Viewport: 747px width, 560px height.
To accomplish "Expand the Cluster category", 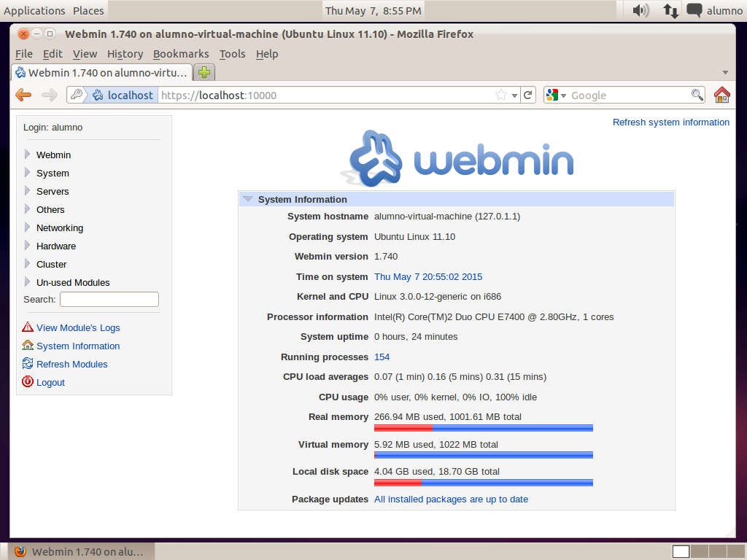I will tap(27, 263).
